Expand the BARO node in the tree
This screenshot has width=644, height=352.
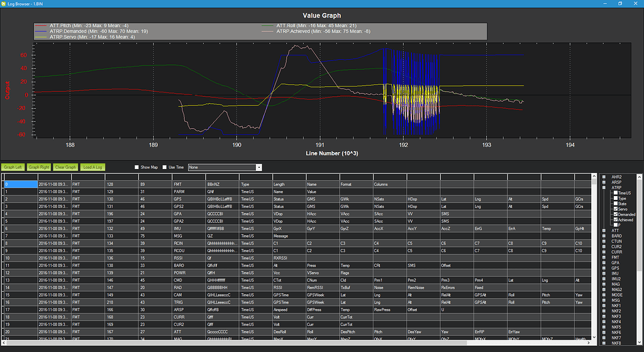tap(604, 236)
